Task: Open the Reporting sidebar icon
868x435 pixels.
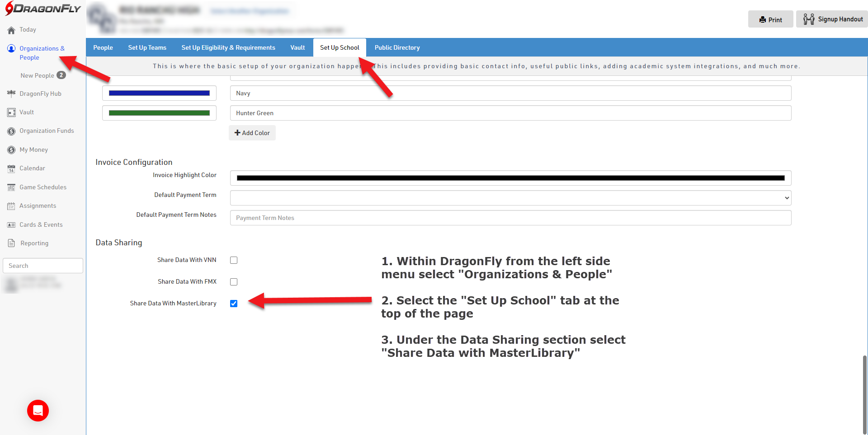Action: click(x=11, y=243)
